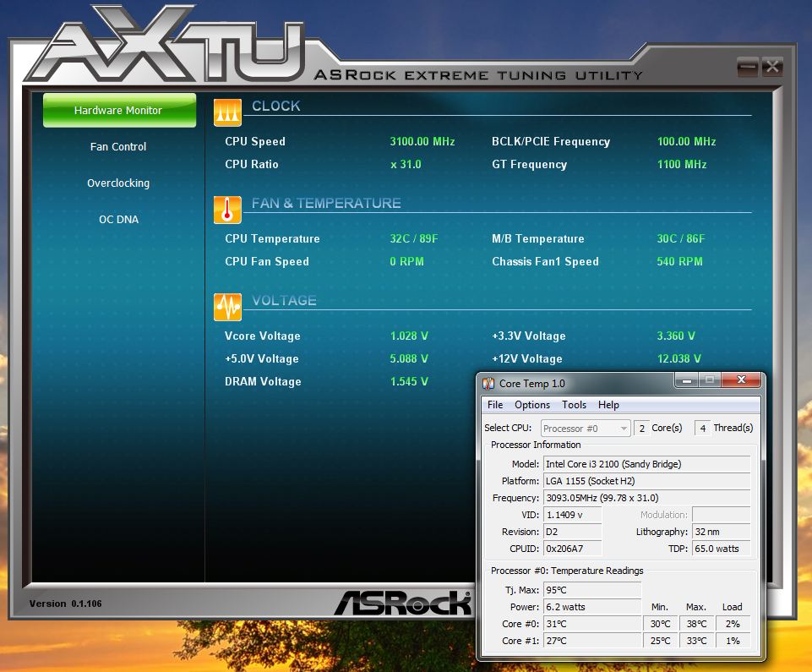Open the Options menu in Core Temp
This screenshot has height=672, width=812.
click(x=532, y=405)
